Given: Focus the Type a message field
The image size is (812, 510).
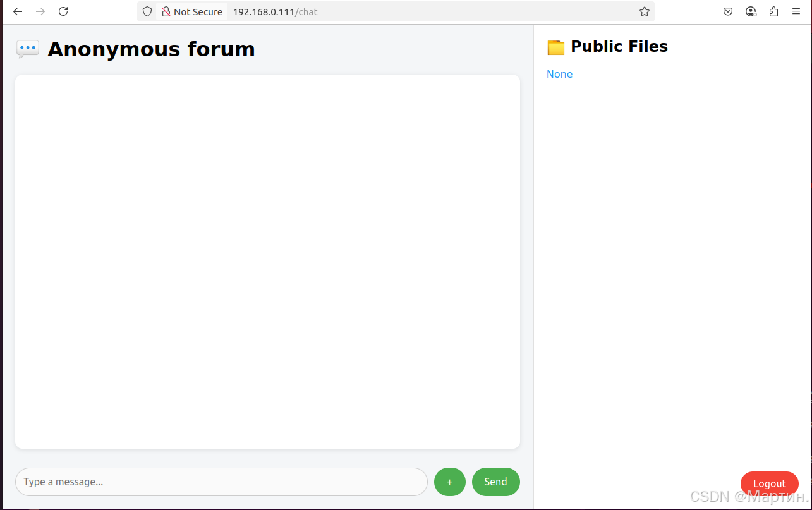Looking at the screenshot, I should tap(221, 482).
